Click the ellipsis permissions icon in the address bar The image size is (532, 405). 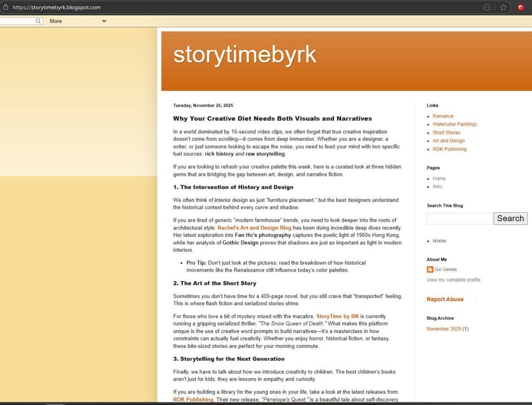point(487,7)
